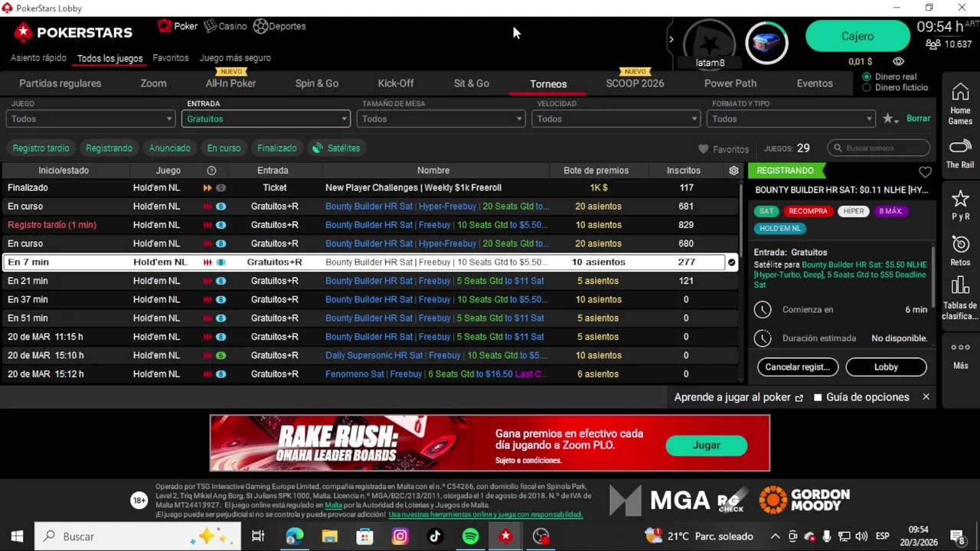Click the rewards chest icon
The image size is (980, 551).
point(766,43)
